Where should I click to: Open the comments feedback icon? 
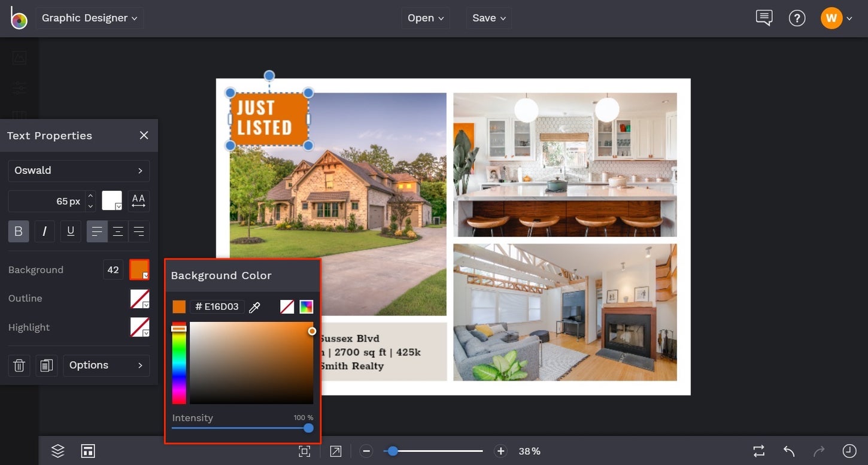[764, 18]
